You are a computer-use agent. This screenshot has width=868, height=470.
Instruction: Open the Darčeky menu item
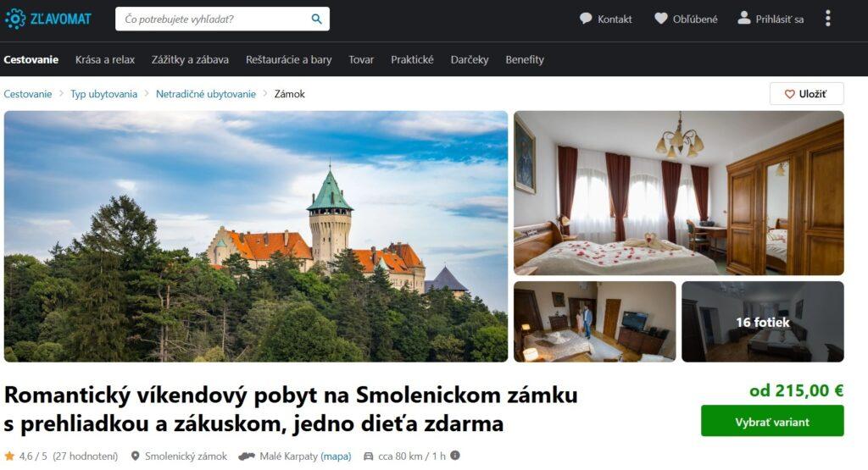470,60
